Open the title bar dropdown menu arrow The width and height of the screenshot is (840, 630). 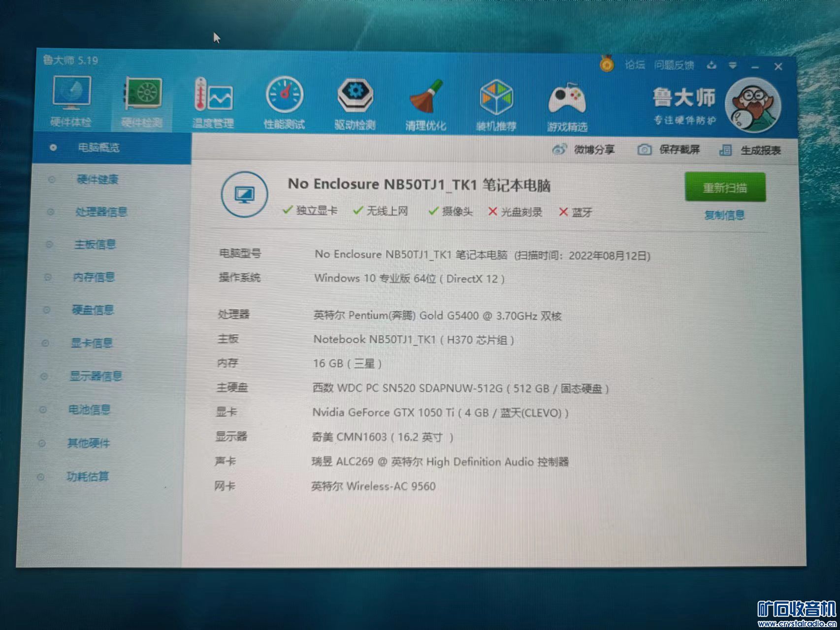click(x=733, y=65)
